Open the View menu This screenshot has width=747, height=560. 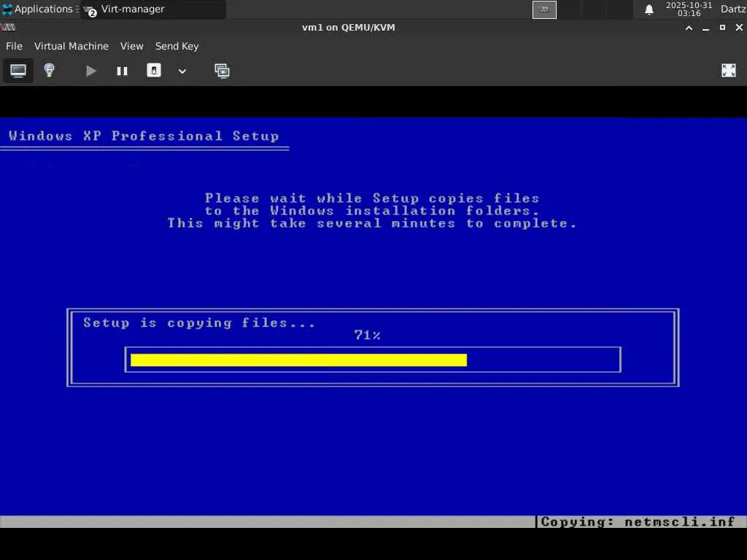(x=131, y=46)
